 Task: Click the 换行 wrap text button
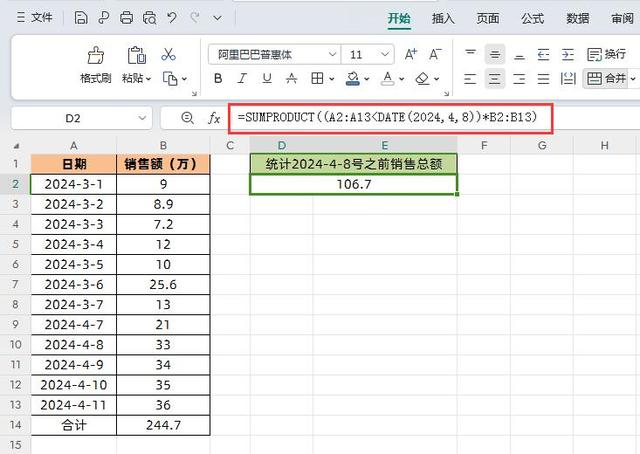coord(606,54)
